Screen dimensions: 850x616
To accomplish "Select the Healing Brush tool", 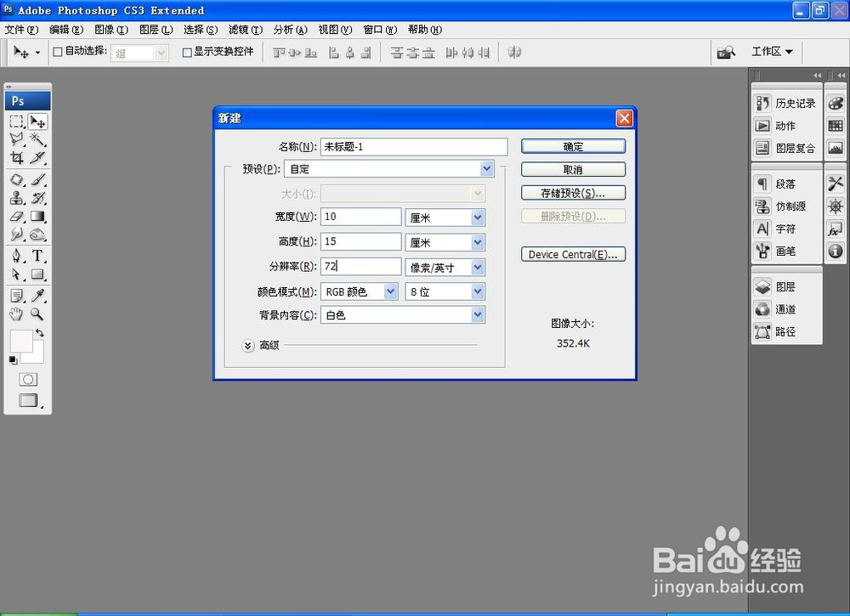I will click(x=17, y=179).
